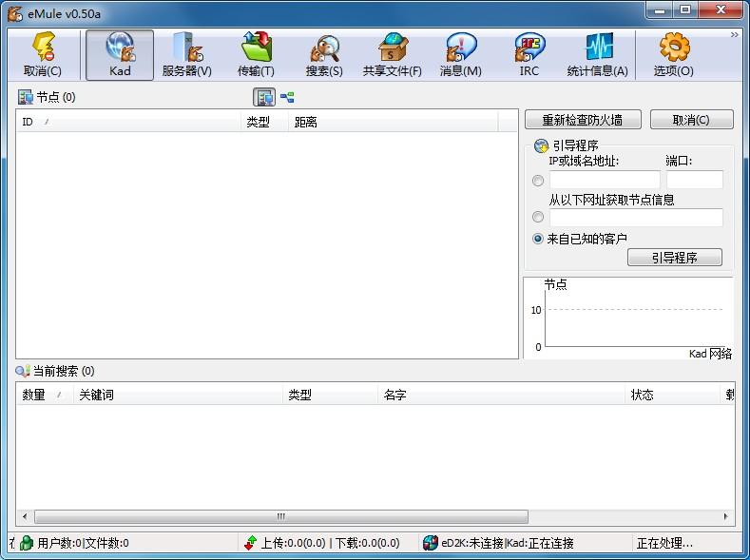Click the horizontal scrollbar right arrow

[726, 516]
